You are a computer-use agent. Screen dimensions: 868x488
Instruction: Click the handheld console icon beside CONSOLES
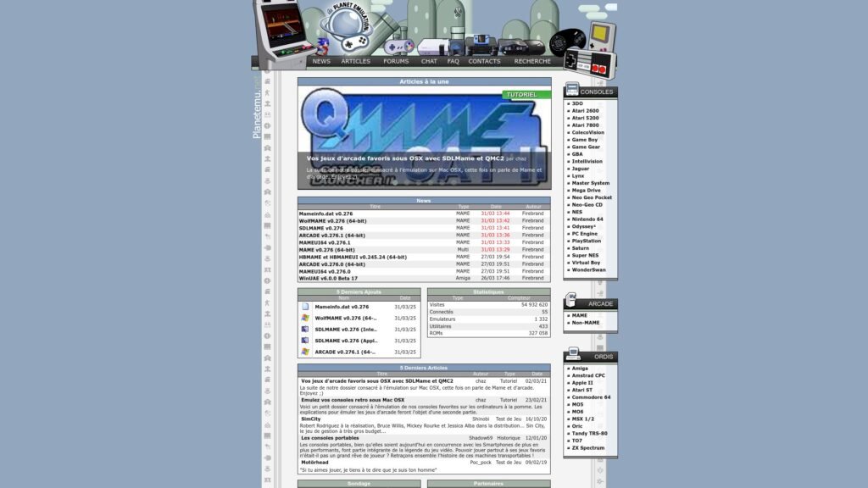point(572,88)
